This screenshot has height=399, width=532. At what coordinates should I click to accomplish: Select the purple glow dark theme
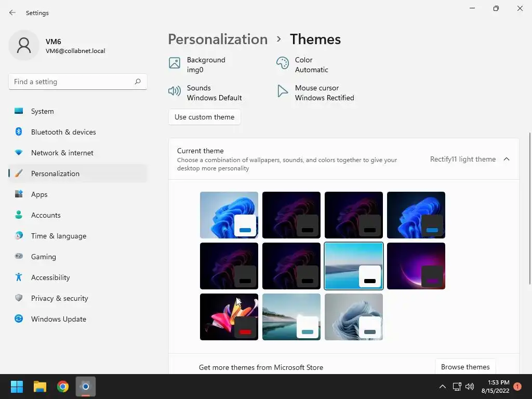(x=416, y=265)
